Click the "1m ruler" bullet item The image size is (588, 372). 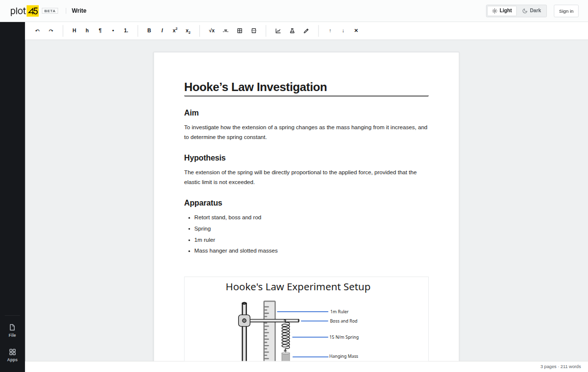pos(205,240)
